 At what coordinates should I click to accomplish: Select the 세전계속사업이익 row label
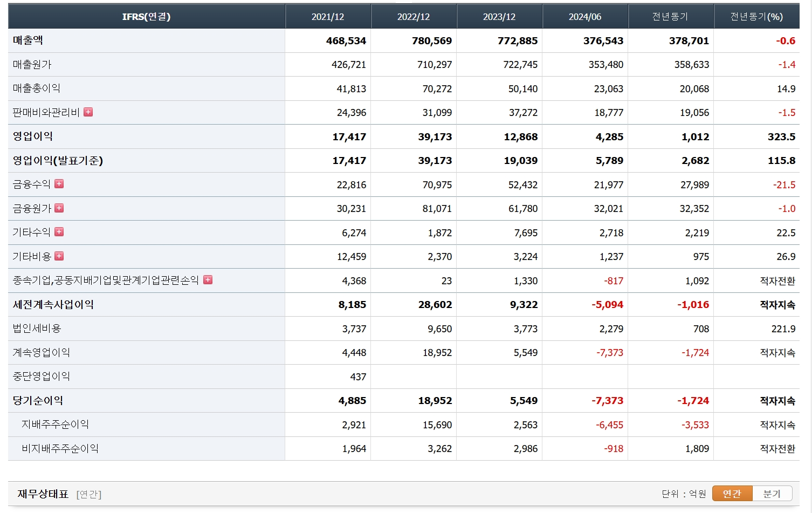tap(53, 305)
